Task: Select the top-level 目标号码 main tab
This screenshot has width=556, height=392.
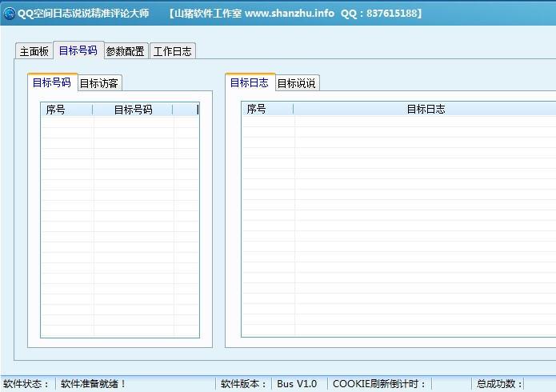Action: (78, 50)
